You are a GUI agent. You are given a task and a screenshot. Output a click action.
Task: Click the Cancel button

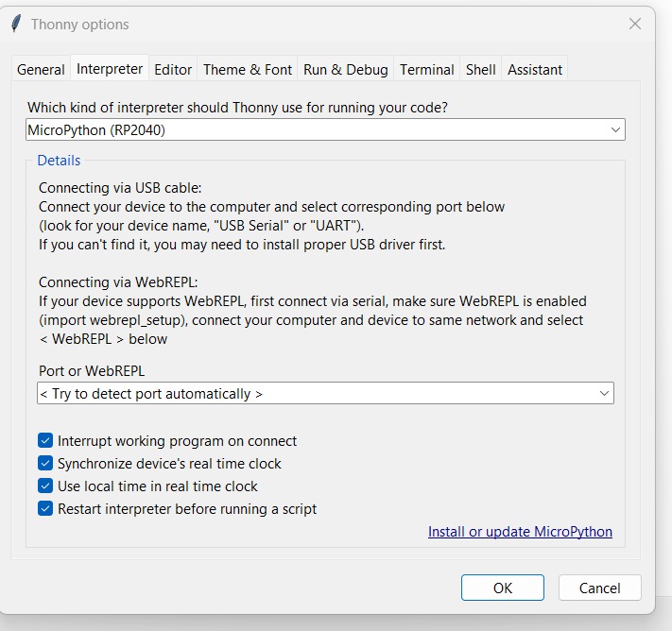tap(599, 588)
